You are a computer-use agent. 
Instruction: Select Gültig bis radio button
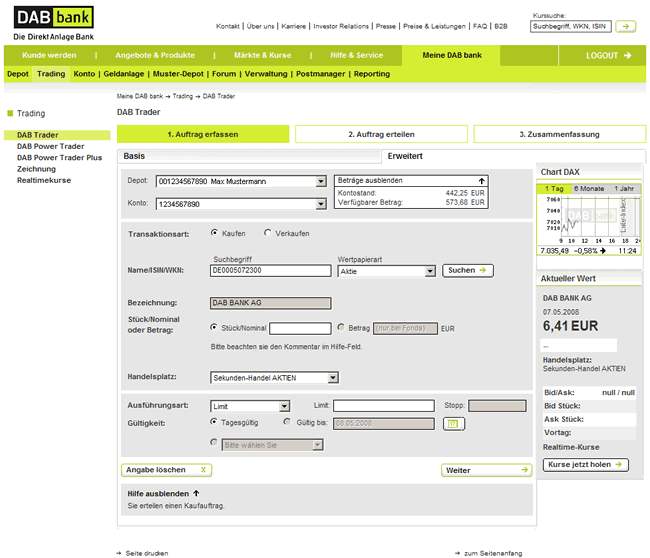pos(287,422)
